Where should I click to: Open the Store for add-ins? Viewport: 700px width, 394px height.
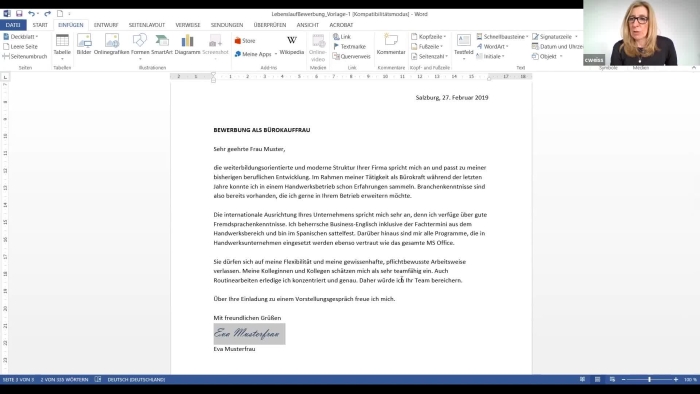(x=245, y=41)
